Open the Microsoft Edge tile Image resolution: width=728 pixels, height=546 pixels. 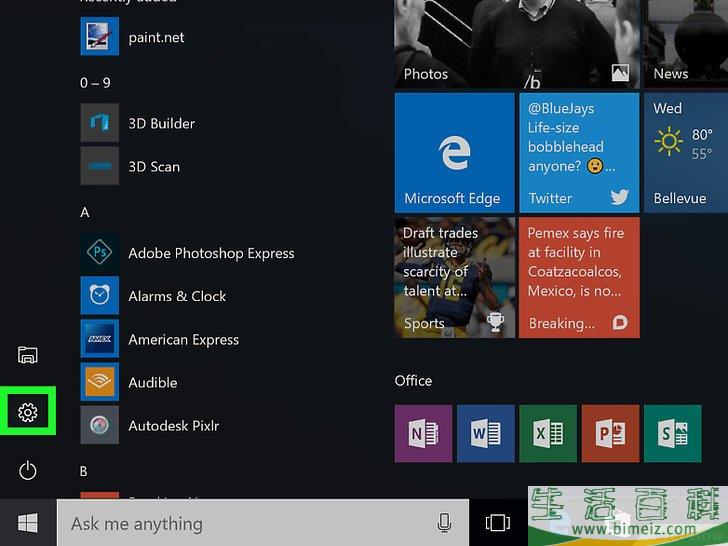(x=455, y=153)
